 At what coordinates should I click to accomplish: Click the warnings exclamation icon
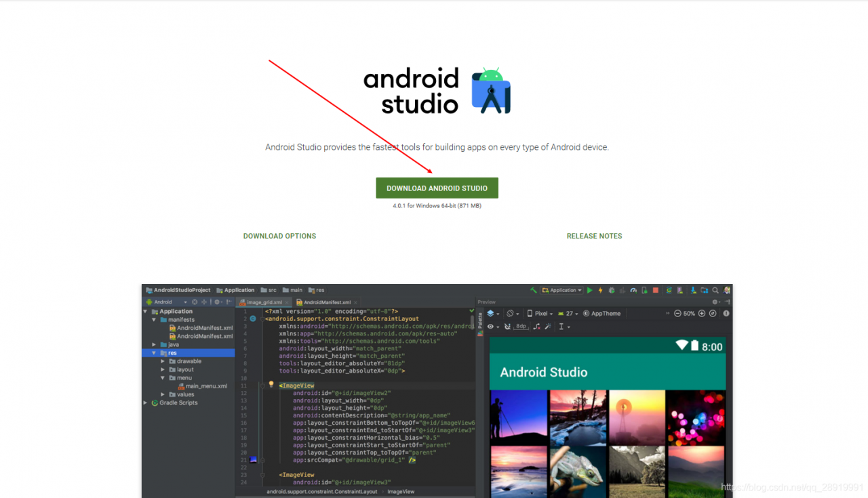(726, 314)
